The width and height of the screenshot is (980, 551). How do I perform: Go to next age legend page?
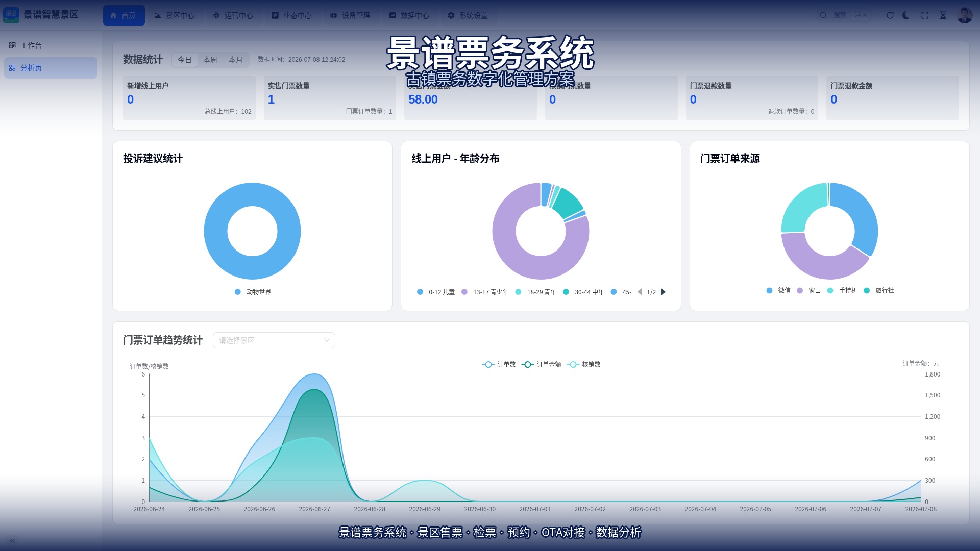pos(663,292)
